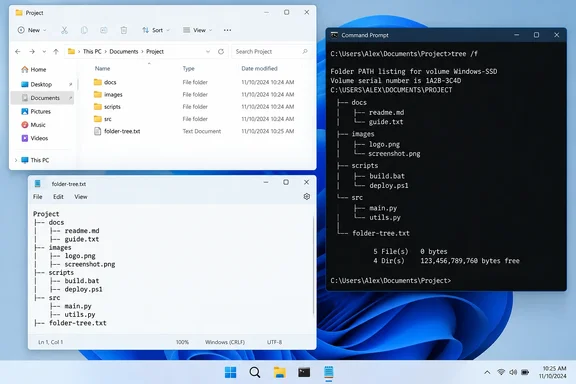
Task: Click the Date modified column header
Action: coord(259,68)
